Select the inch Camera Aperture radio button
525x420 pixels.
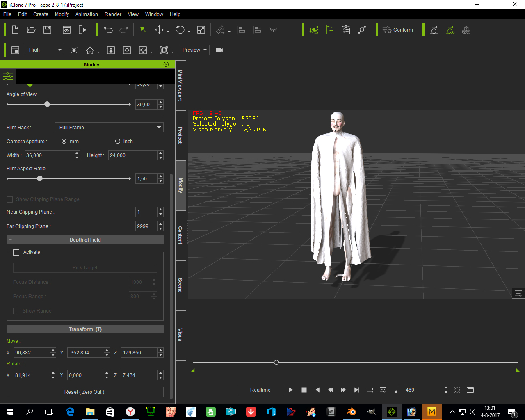(x=118, y=141)
